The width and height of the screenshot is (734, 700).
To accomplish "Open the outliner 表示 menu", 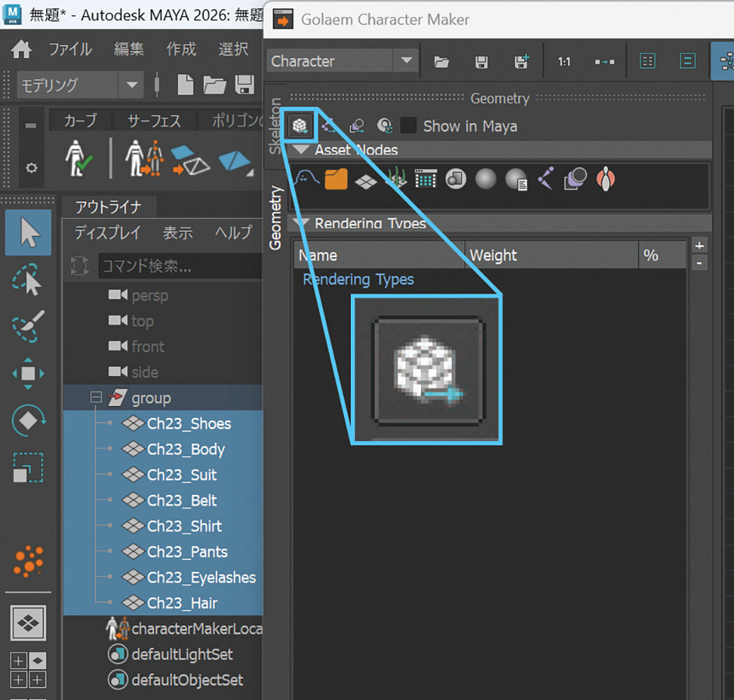I will click(177, 232).
